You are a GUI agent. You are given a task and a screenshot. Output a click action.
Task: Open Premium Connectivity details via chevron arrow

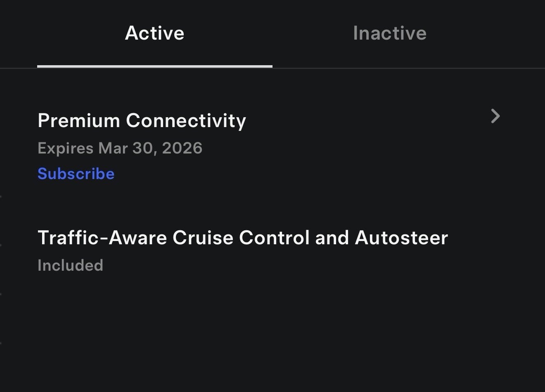[x=495, y=116]
